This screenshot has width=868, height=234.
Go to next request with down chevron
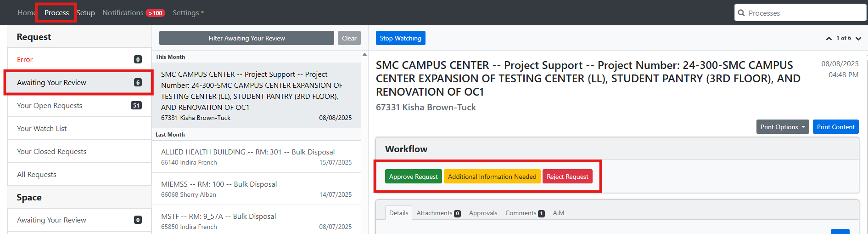858,39
